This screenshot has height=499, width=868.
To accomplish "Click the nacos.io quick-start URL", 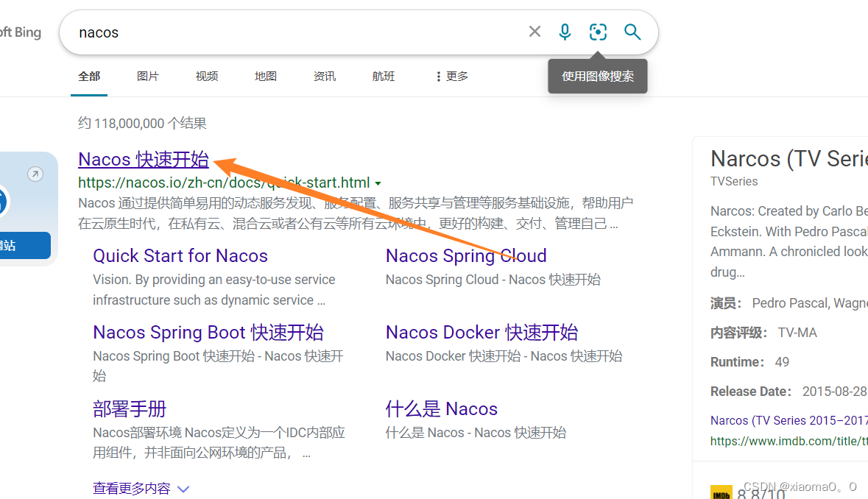I will coord(224,183).
